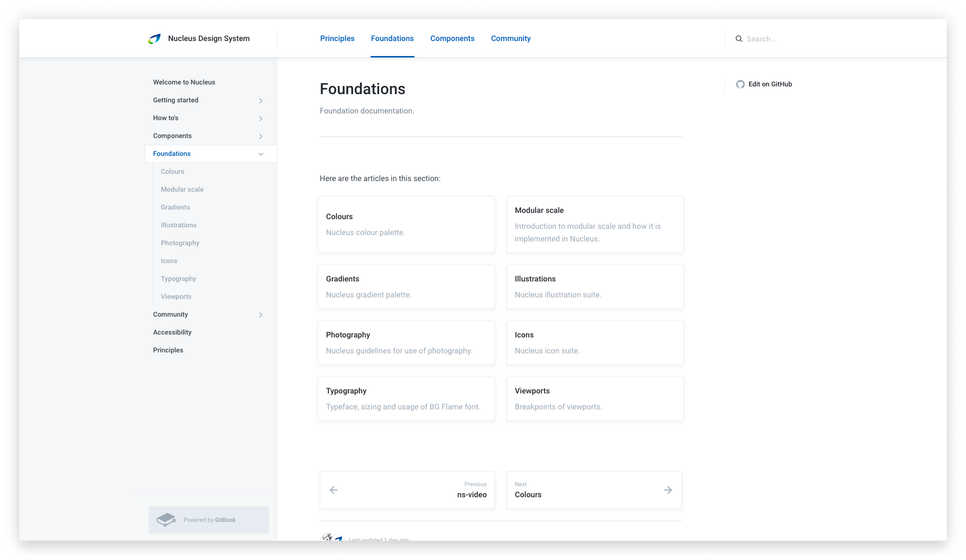Expand the Getting started section chevron
Screen dimensions: 966x560
pyautogui.click(x=261, y=100)
